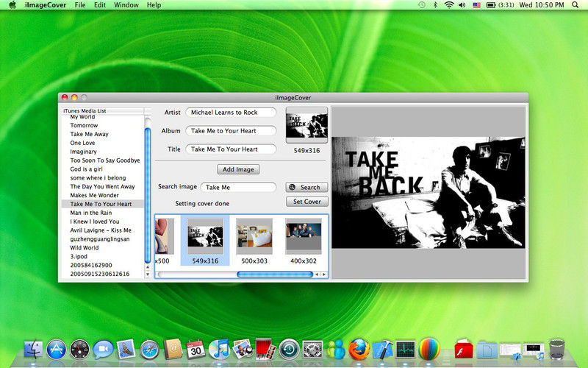Screen dimensions: 588x368
Task: Open Address Book in the Dock
Action: pos(173,349)
